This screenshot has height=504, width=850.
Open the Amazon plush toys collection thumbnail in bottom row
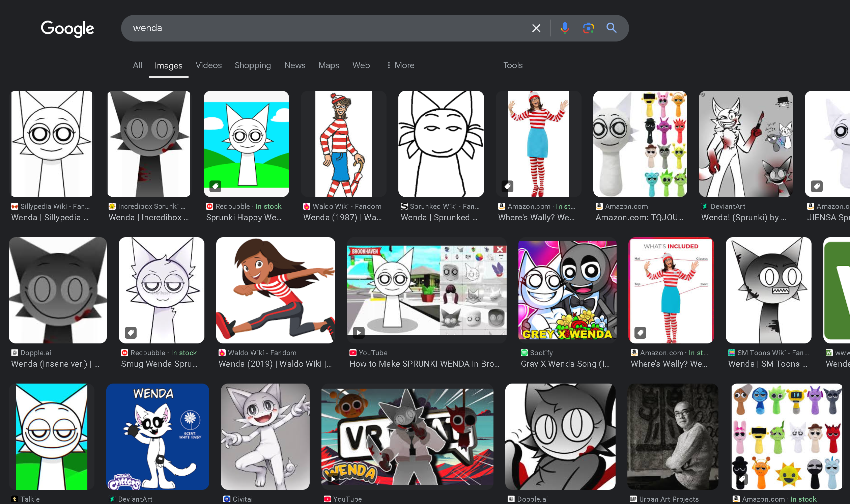click(786, 437)
